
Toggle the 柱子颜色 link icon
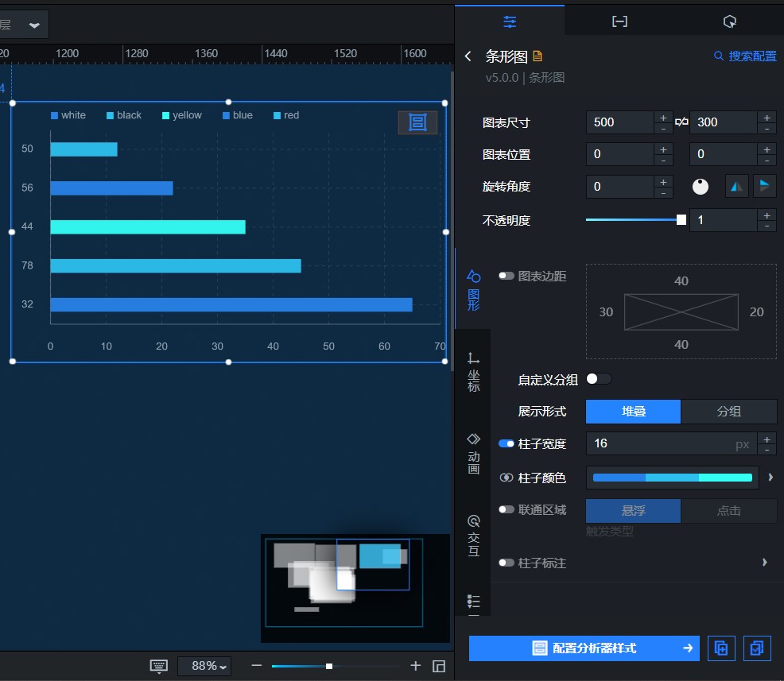[x=506, y=478]
